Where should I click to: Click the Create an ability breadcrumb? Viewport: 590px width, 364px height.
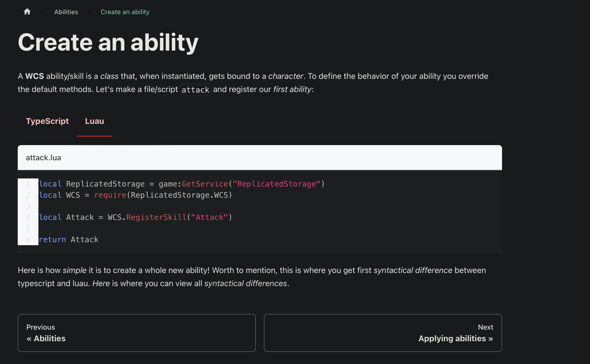click(125, 12)
